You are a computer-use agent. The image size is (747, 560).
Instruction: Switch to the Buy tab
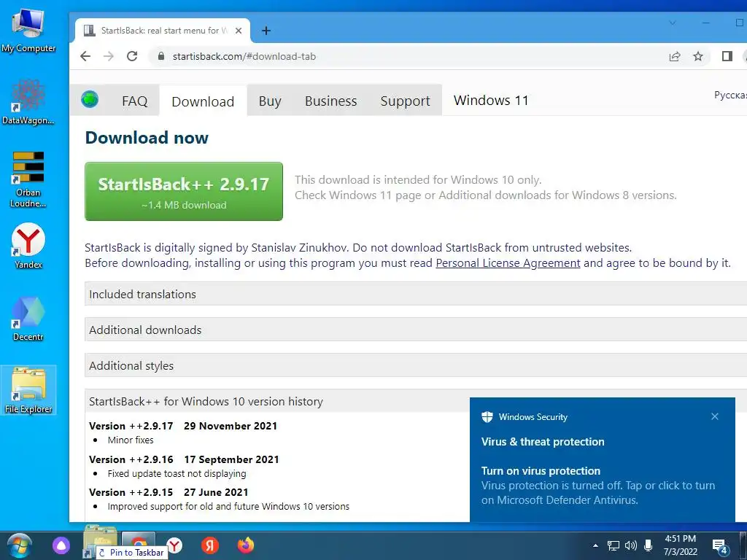pyautogui.click(x=270, y=101)
